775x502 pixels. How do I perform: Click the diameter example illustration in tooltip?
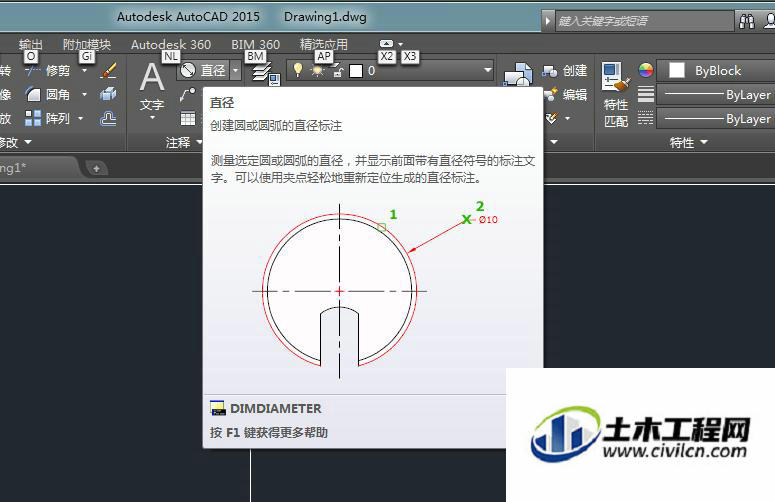[374, 290]
